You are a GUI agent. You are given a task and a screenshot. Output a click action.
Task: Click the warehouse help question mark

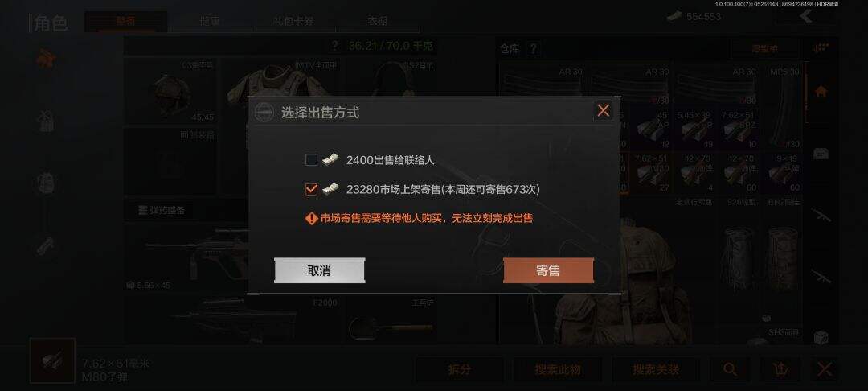point(533,49)
